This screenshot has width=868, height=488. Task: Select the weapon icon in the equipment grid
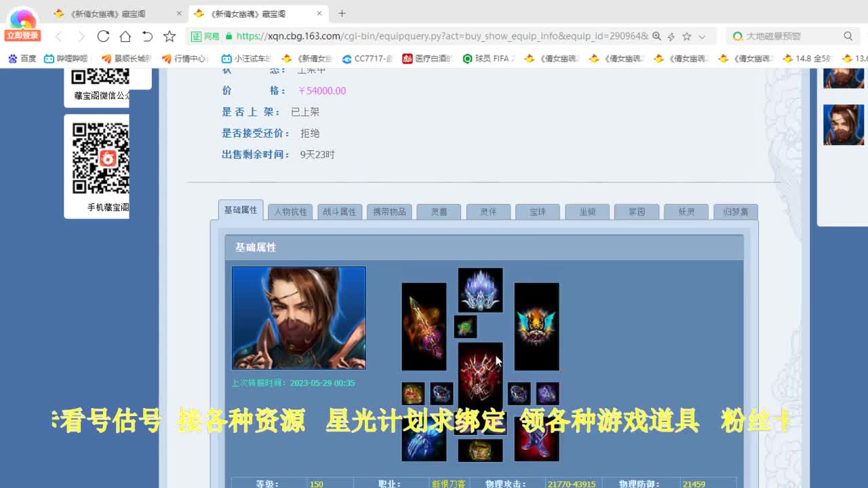pyautogui.click(x=424, y=325)
